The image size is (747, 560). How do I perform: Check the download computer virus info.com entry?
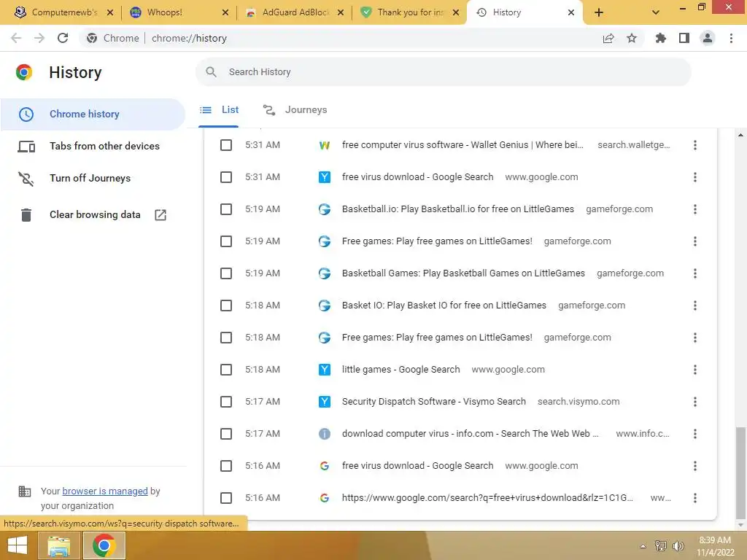[x=226, y=434]
